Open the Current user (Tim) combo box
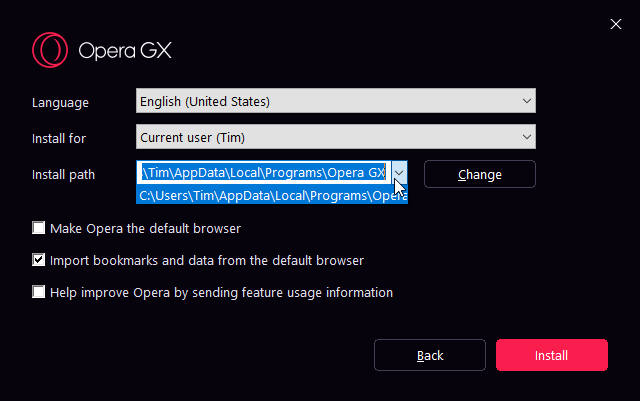This screenshot has height=401, width=640. click(x=336, y=137)
